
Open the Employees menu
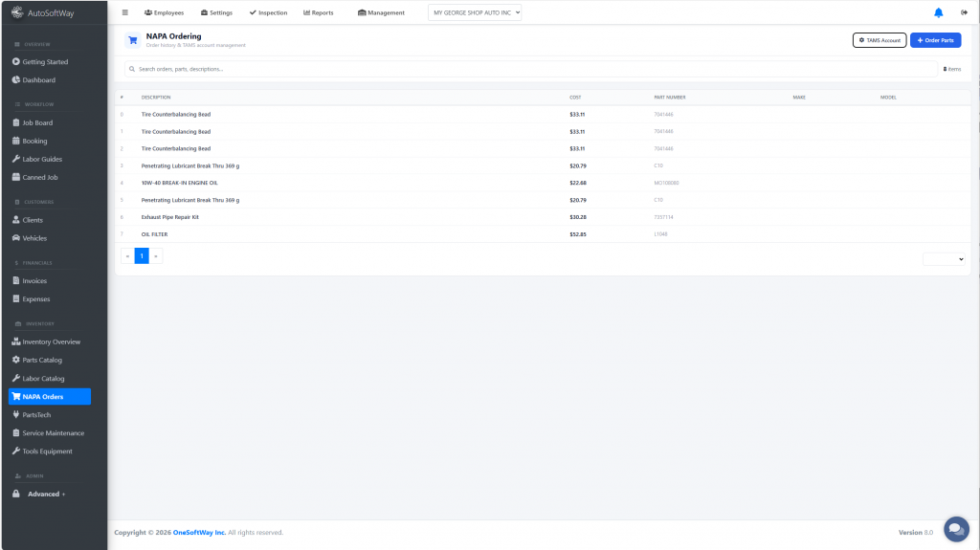coord(164,12)
